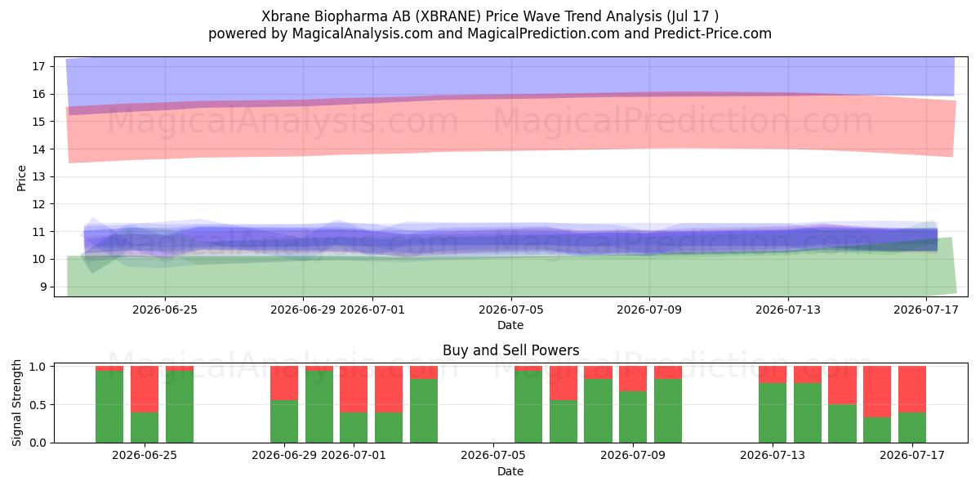Click 2026-07-09 date label under price chart
Screen dimensions: 980x490
pyautogui.click(x=649, y=310)
